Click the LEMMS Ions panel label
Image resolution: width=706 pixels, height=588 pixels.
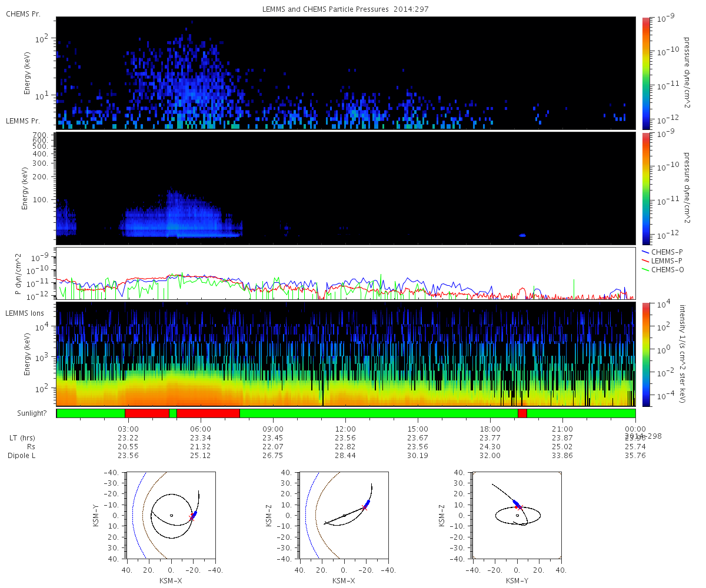tap(24, 313)
